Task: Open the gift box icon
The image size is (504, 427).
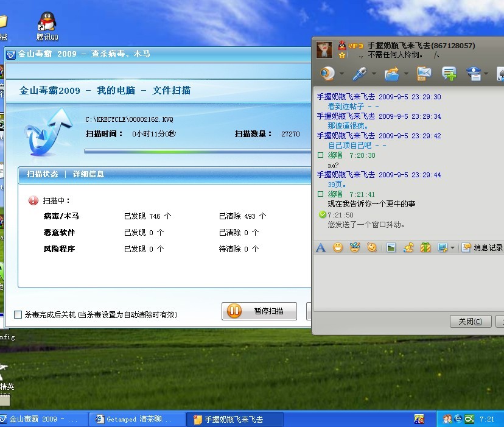Action: [x=426, y=247]
